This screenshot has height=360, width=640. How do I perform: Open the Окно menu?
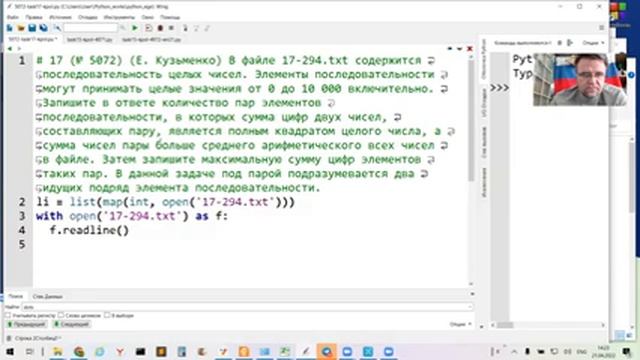[147, 17]
